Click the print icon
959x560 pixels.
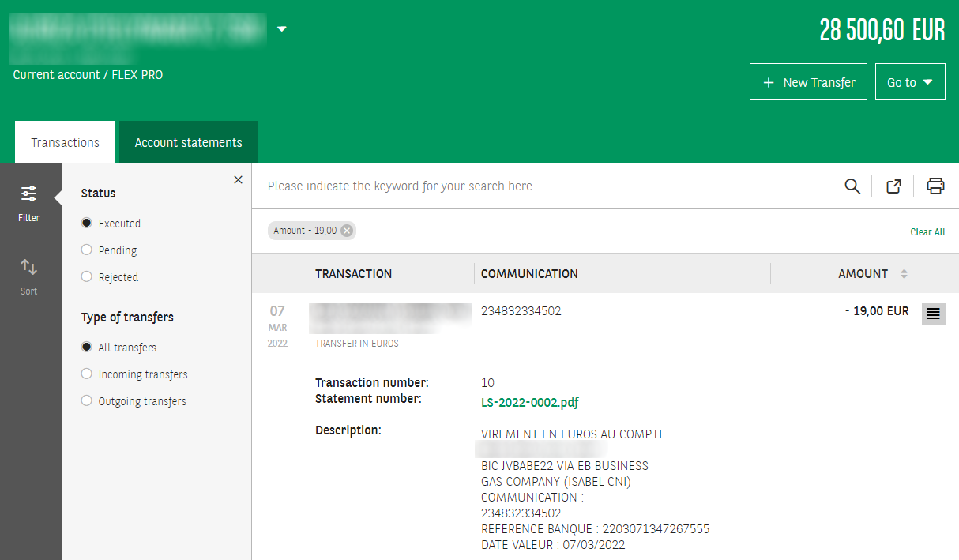pyautogui.click(x=935, y=186)
